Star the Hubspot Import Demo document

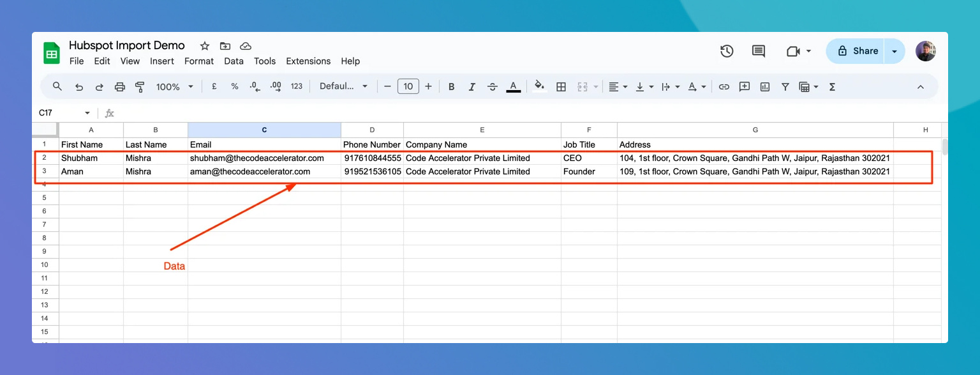click(205, 46)
